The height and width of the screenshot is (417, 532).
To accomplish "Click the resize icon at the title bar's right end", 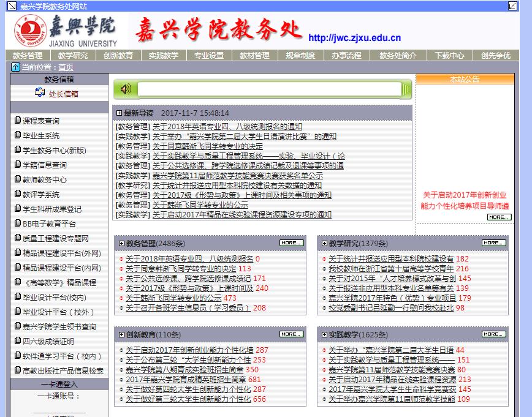I will coord(512,6).
